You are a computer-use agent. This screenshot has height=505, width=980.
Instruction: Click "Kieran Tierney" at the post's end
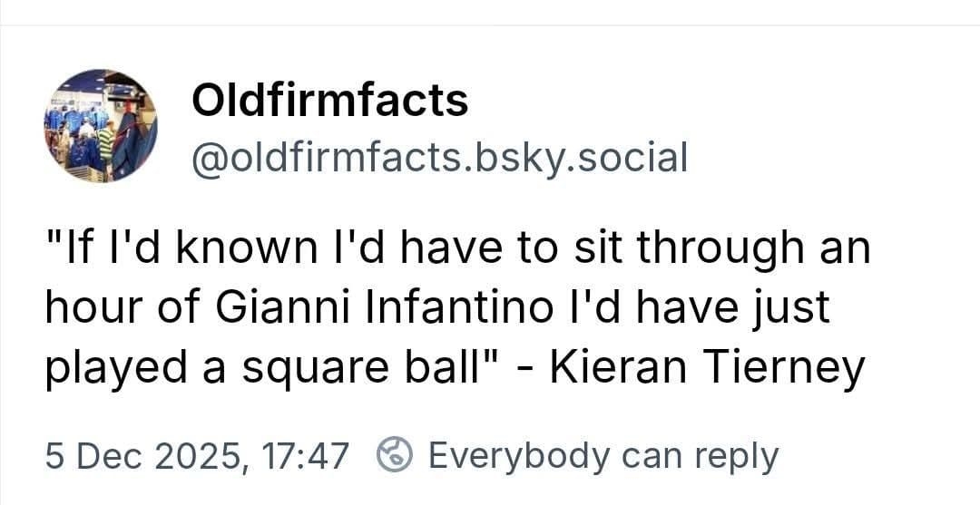click(x=706, y=368)
